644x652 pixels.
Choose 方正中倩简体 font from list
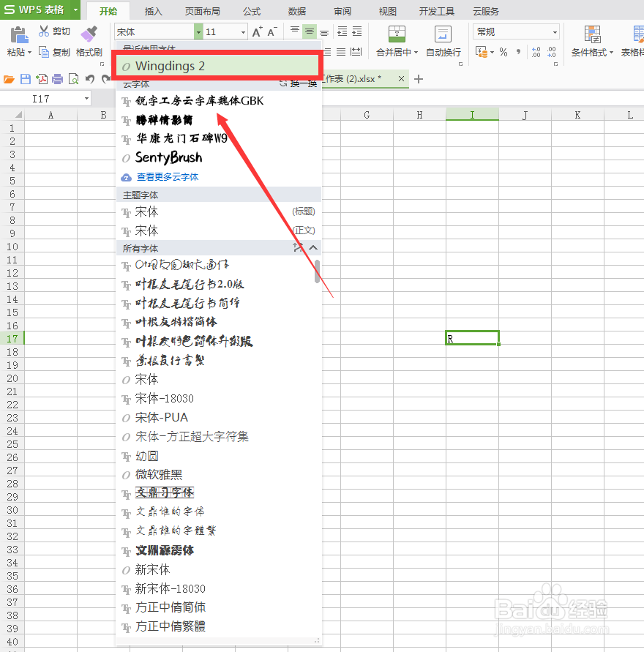coord(219,607)
